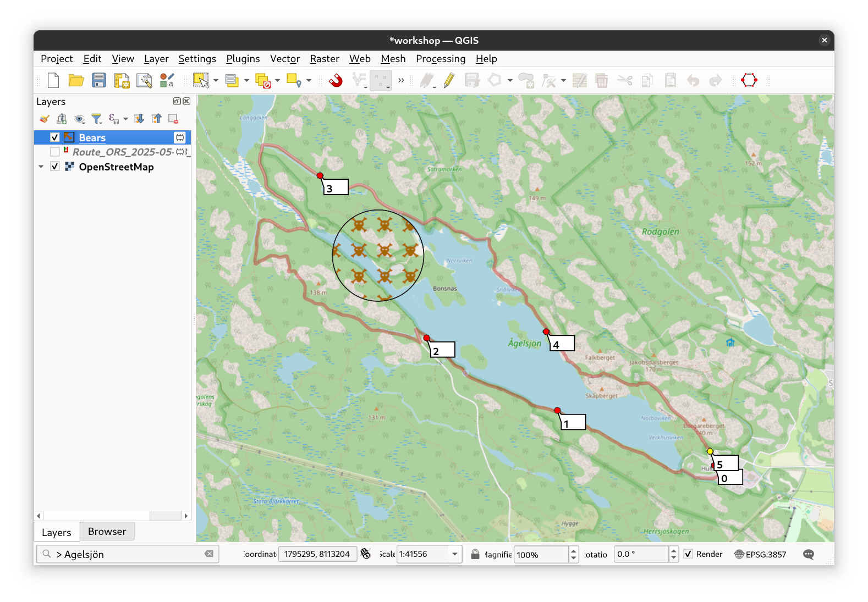
Task: Clear the Agelsjön locator search text
Action: click(209, 554)
